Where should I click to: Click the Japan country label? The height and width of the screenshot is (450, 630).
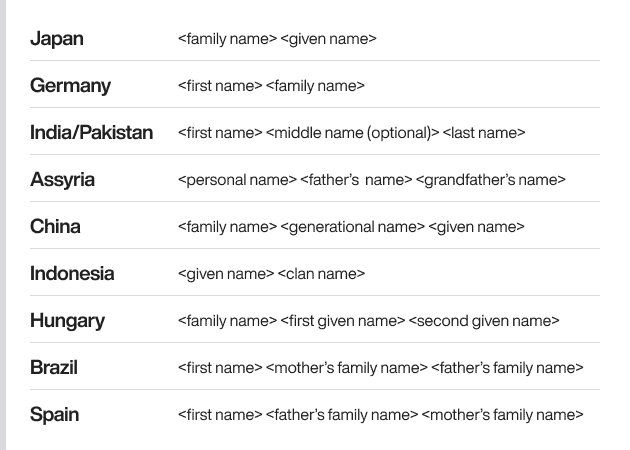click(x=57, y=39)
